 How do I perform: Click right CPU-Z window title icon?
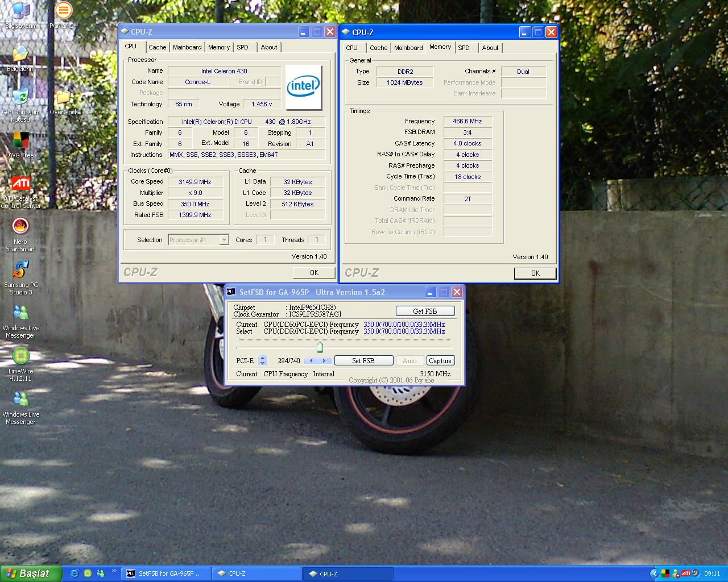click(345, 32)
